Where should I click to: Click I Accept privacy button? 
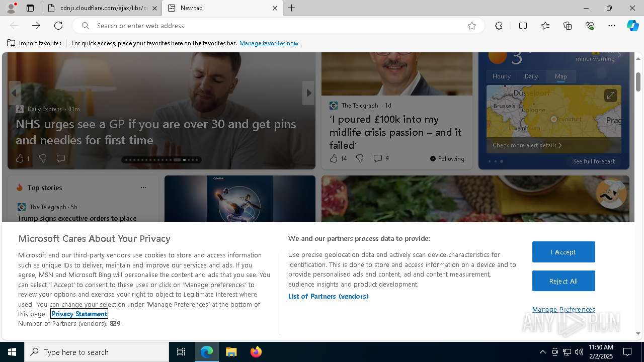(x=563, y=252)
